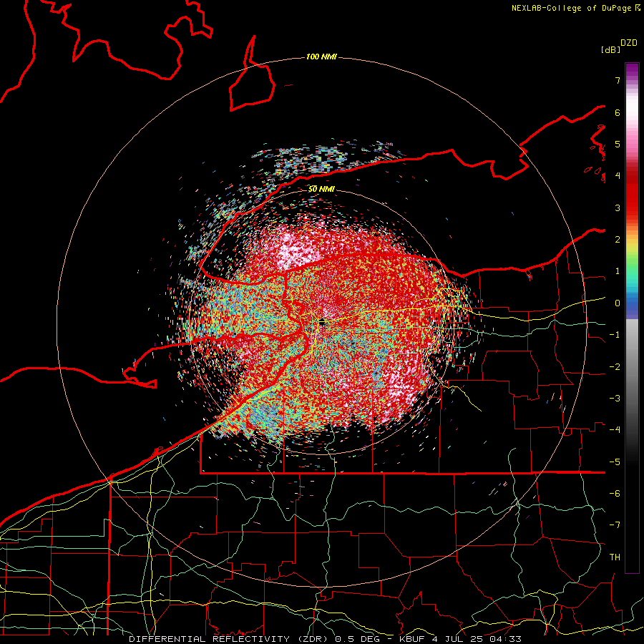Click the DIFFERENTIAL REFLECTIVITY caption words

[209, 639]
